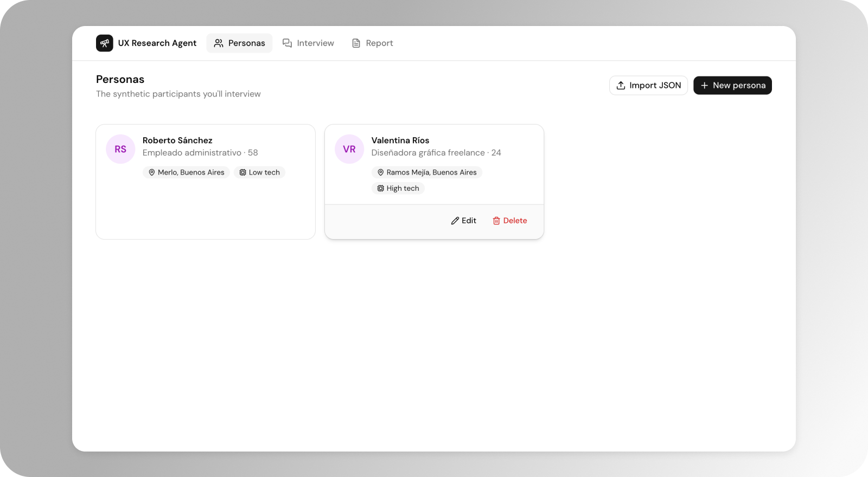Viewport: 868px width, 477px height.
Task: Click the Low tech tag
Action: tap(259, 172)
